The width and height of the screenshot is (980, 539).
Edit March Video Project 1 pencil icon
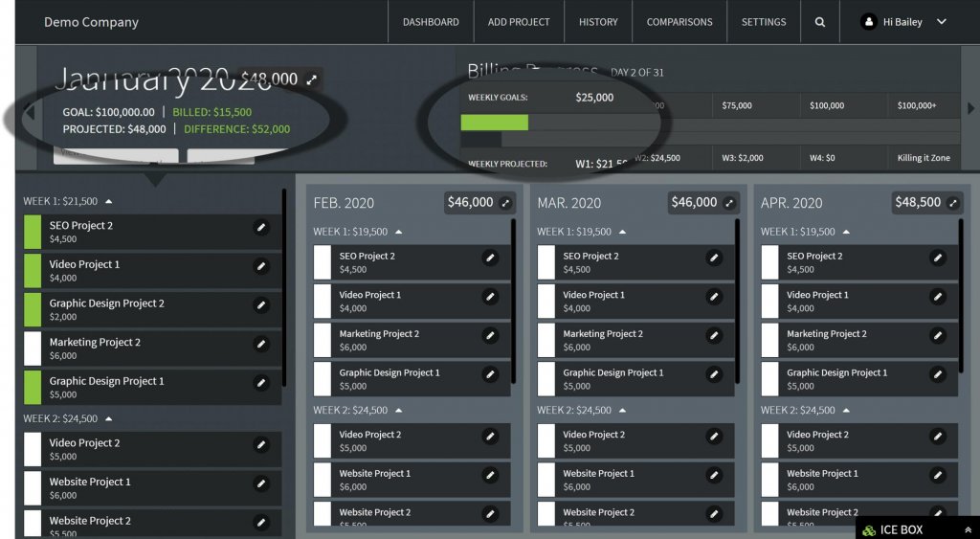714,297
